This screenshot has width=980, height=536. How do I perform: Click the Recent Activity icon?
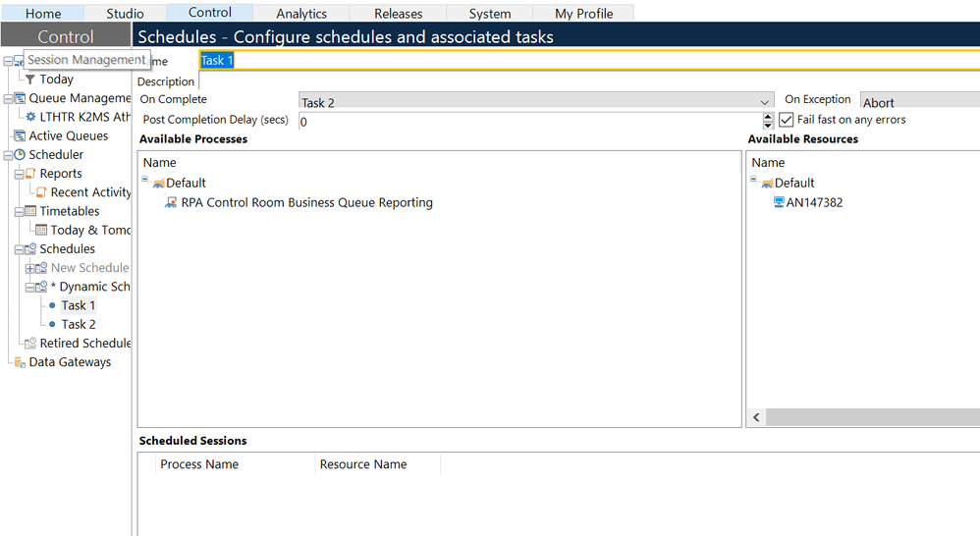coord(41,191)
